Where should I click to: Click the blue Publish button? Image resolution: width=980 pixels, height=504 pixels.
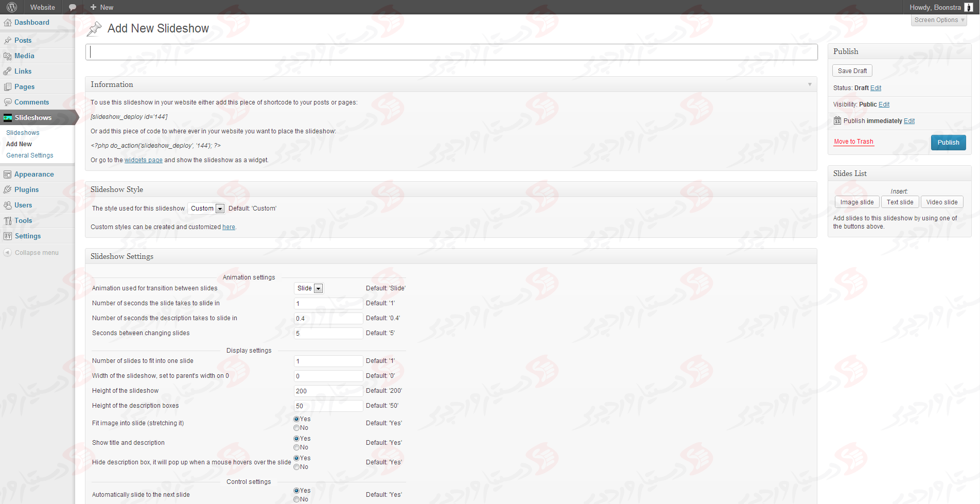pos(948,143)
